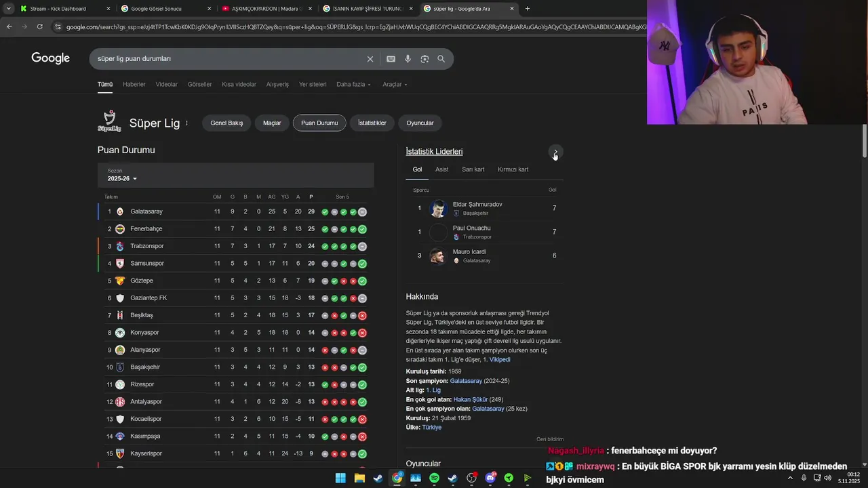Expand the Daha fazla search menu
The width and height of the screenshot is (868, 488).
(353, 85)
